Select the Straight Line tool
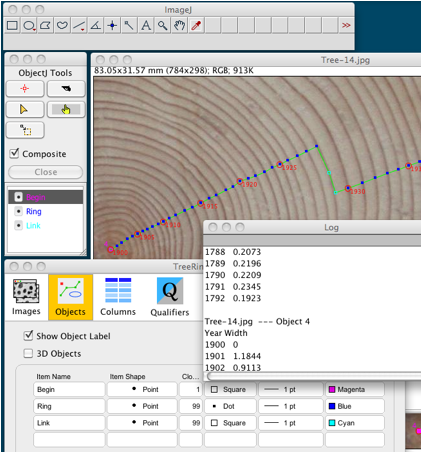Screen dimensions: 422x453 click(x=79, y=25)
